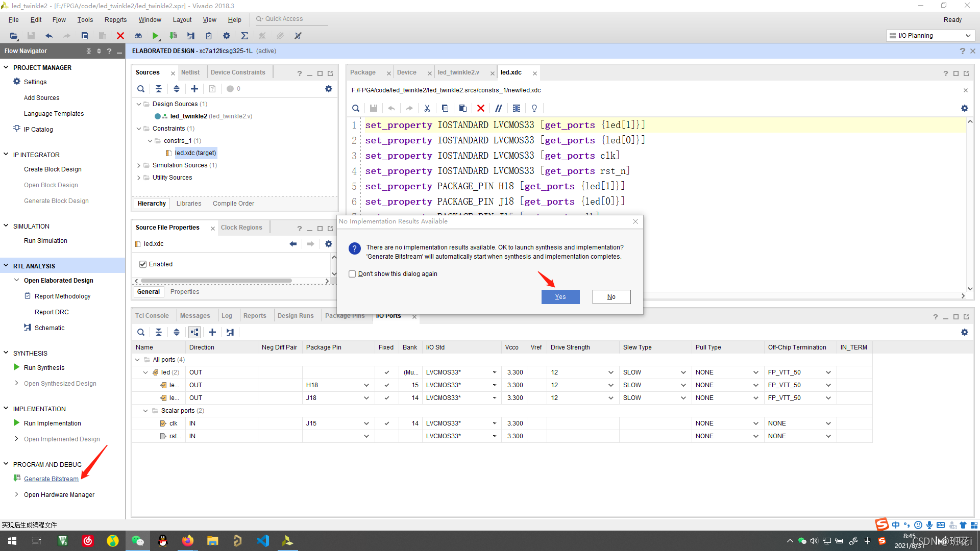Viewport: 980px width, 551px height.
Task: Open the Schematic view icon
Action: 28,328
